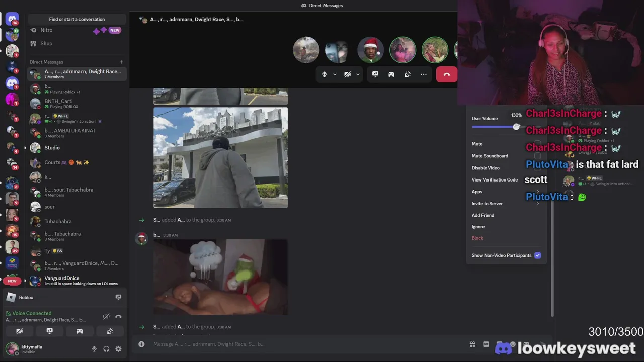Open User Settings gear

click(x=118, y=349)
